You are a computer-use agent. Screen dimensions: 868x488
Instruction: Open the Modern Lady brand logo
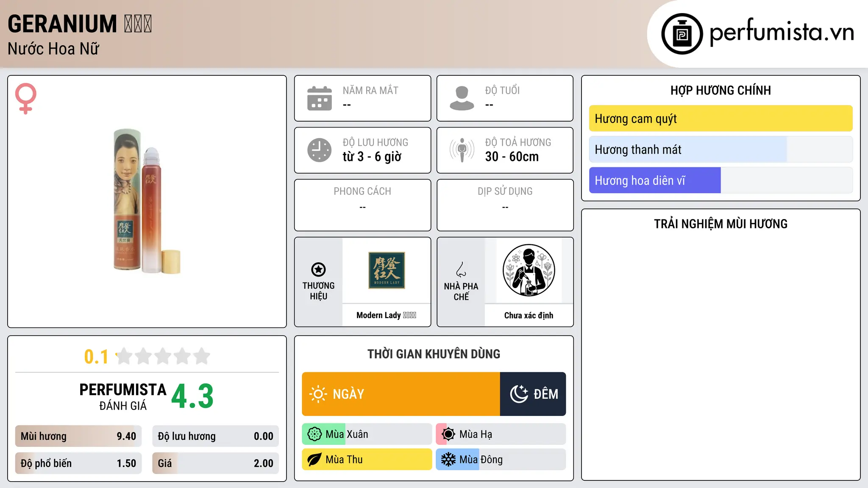click(x=387, y=270)
